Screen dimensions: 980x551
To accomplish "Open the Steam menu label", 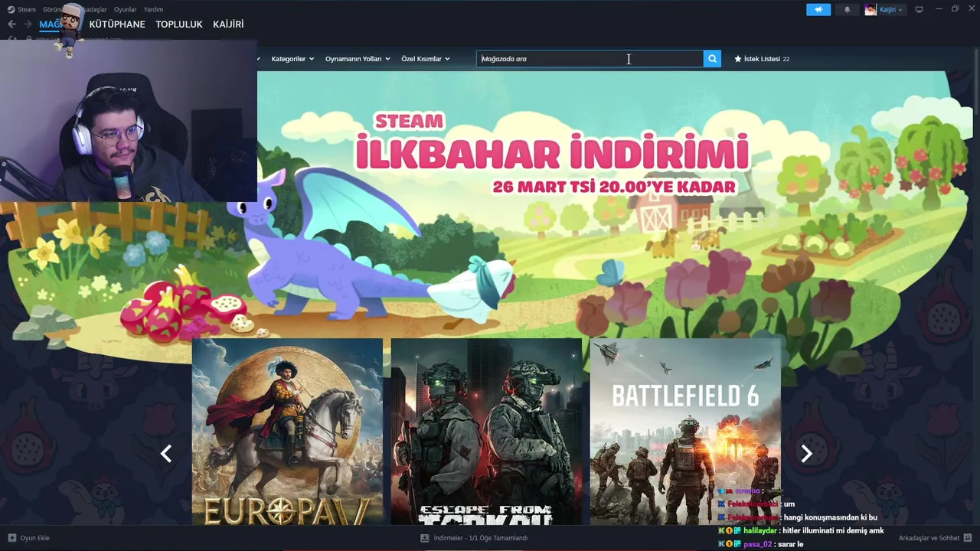I will coord(27,9).
